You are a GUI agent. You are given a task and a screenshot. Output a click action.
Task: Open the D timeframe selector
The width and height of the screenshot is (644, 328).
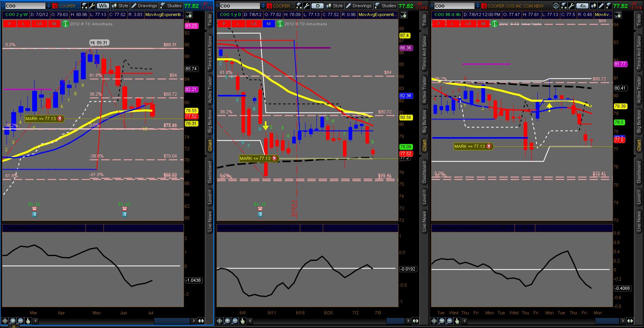click(x=318, y=6)
